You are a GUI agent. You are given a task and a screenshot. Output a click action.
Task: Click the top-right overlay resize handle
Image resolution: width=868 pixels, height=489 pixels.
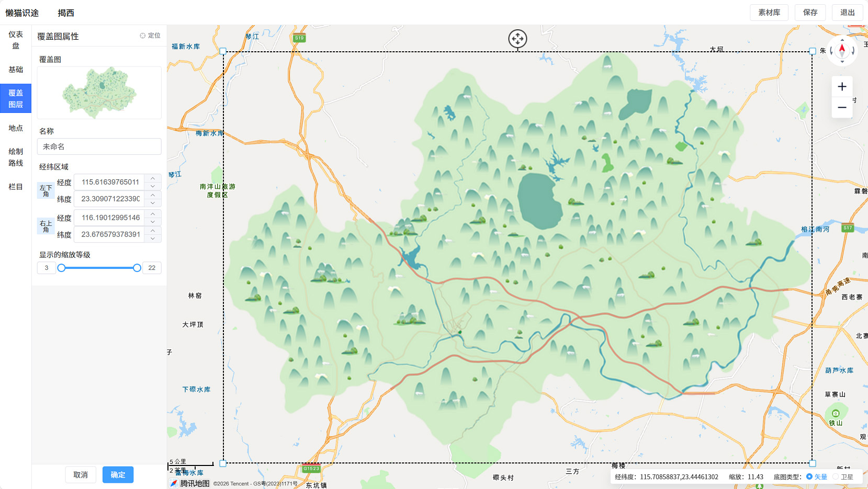point(813,51)
